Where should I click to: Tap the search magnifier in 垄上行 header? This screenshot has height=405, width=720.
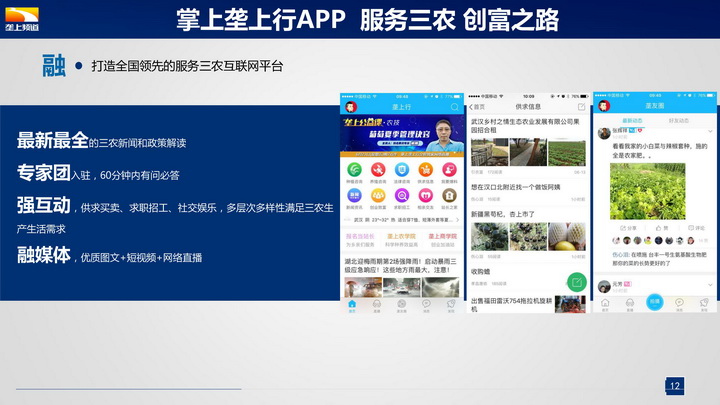(455, 107)
